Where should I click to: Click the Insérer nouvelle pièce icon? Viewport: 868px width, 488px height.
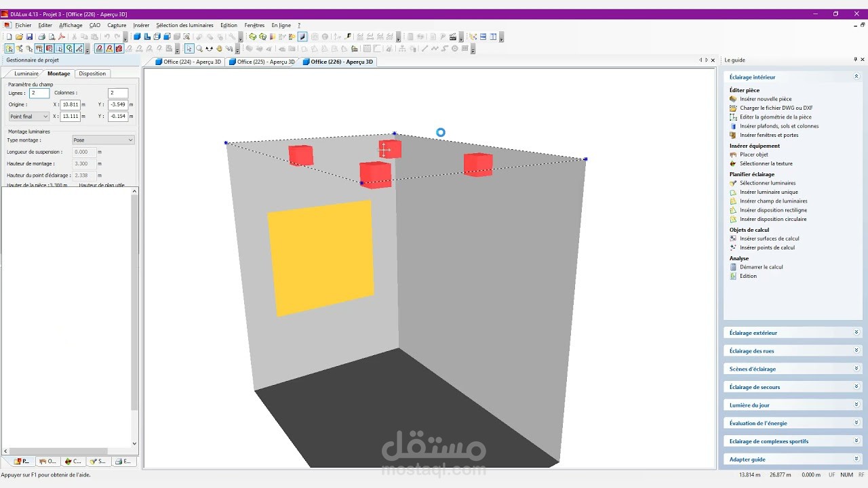click(733, 99)
